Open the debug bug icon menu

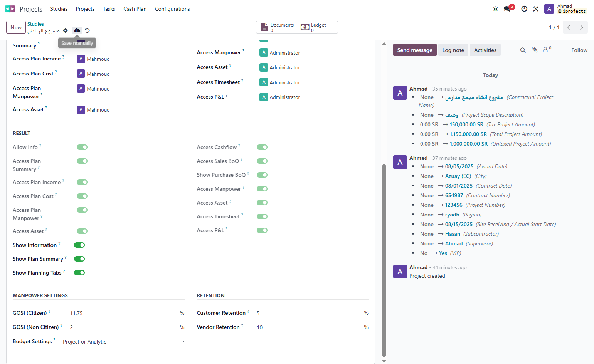click(x=496, y=9)
